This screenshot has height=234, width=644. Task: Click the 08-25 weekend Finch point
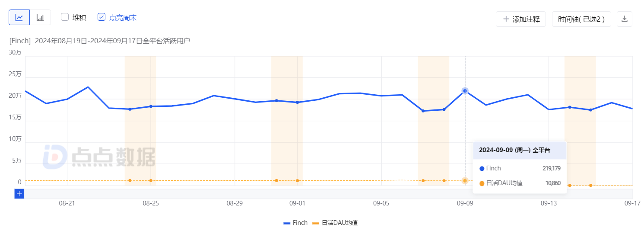[x=151, y=106]
